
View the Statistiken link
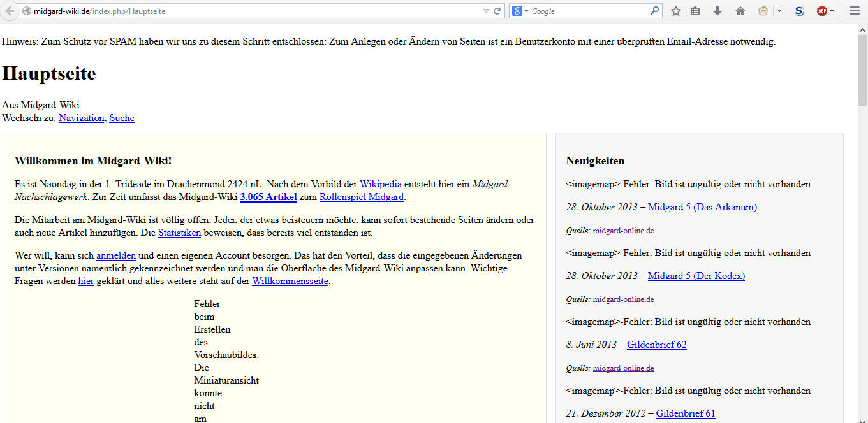pos(180,233)
